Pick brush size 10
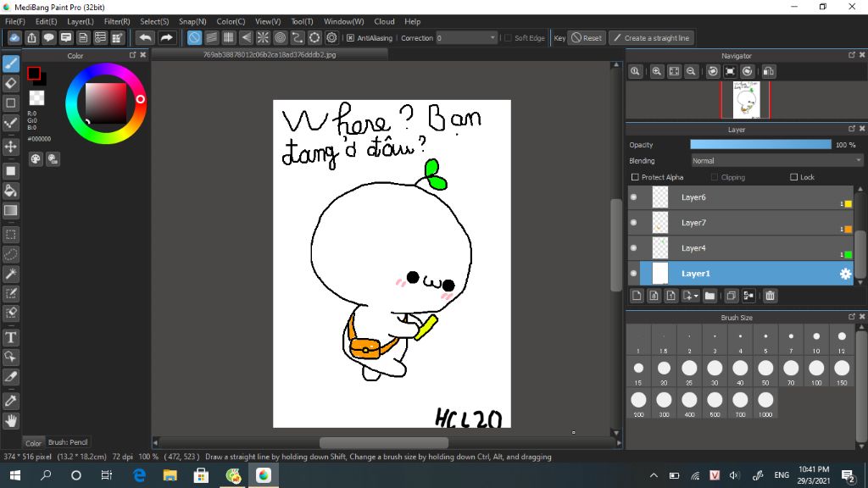The image size is (868, 488). [816, 341]
